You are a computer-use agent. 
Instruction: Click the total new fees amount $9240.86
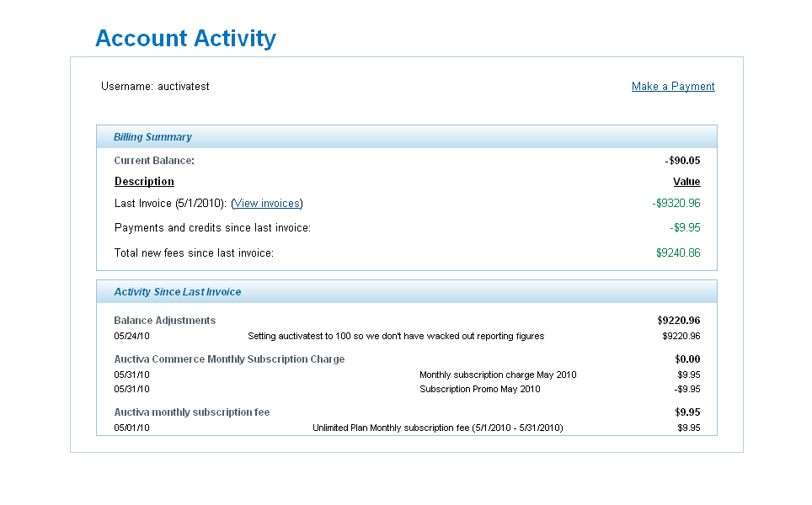(678, 252)
